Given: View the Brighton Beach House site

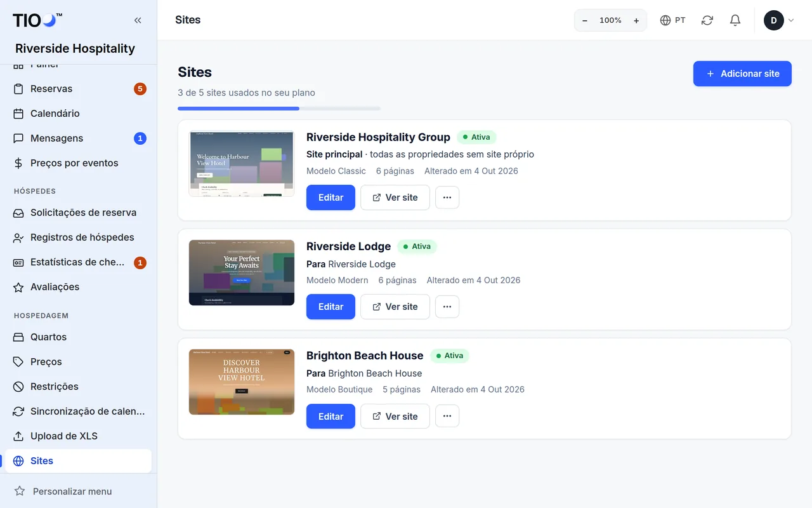Looking at the screenshot, I should coord(395,416).
